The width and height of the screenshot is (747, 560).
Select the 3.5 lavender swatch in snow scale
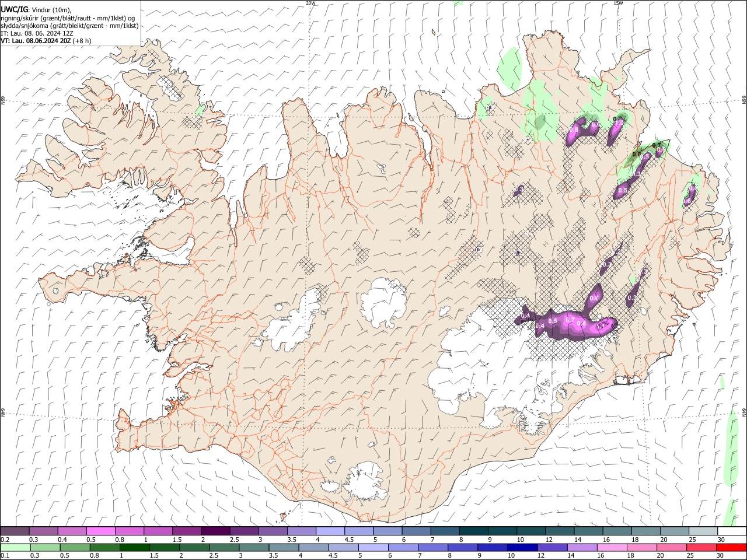(301, 531)
